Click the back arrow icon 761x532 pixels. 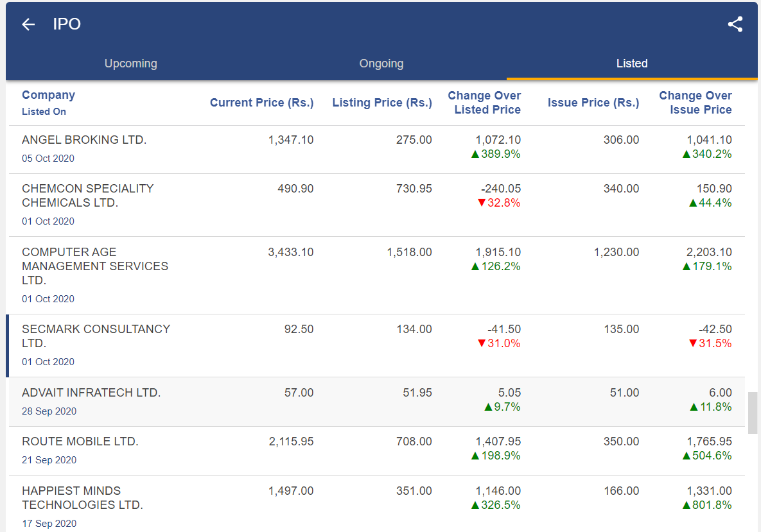click(28, 24)
